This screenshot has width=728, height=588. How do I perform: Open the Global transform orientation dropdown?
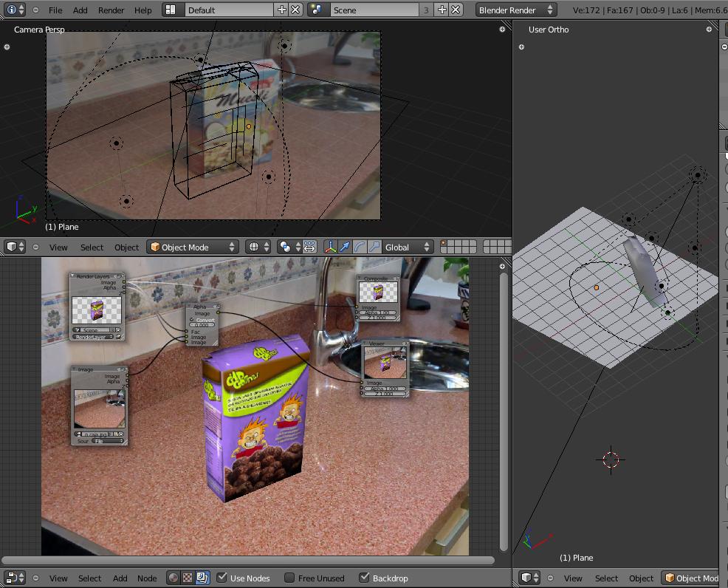coord(408,247)
